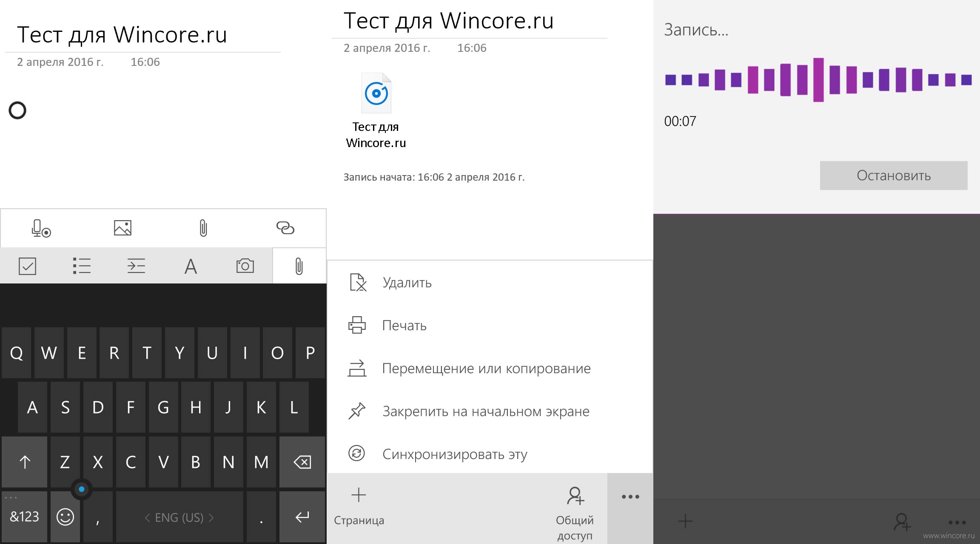Image resolution: width=980 pixels, height=544 pixels.
Task: Tap the period key
Action: 261,517
